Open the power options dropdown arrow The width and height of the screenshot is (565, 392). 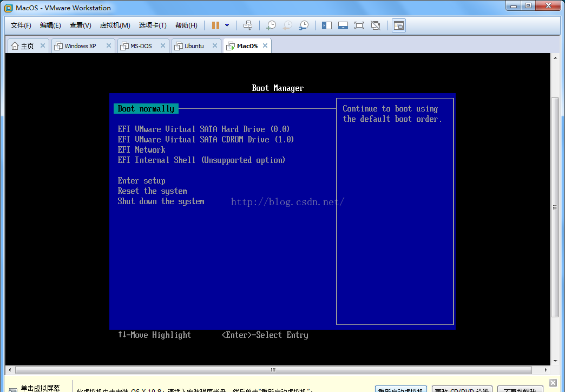click(x=227, y=25)
